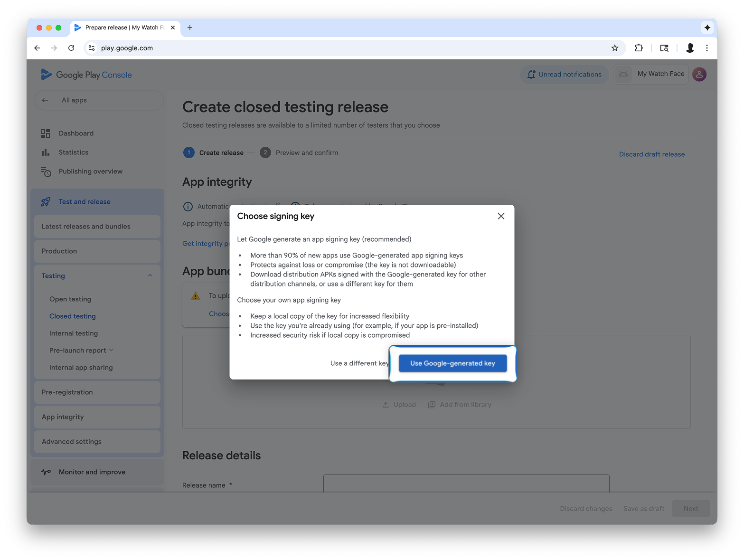Click the Dashboard icon in sidebar
The width and height of the screenshot is (744, 560).
tap(46, 133)
